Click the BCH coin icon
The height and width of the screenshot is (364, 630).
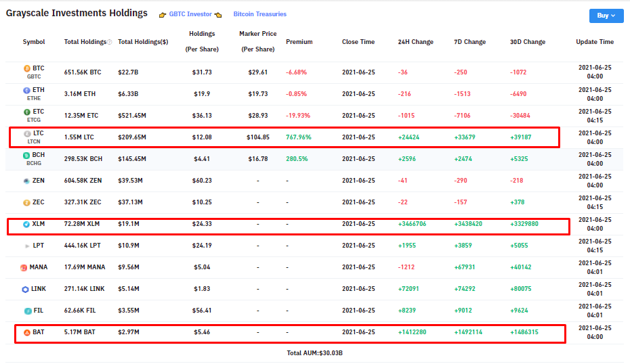(x=26, y=156)
